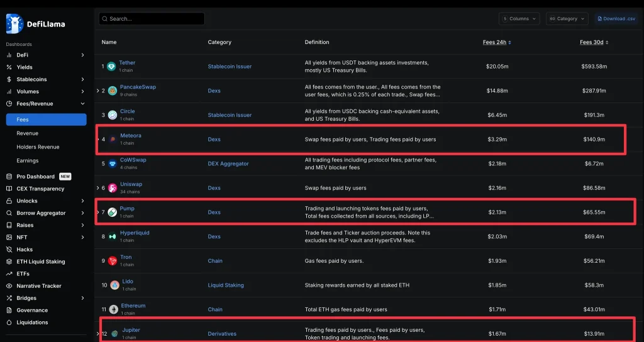Click the Tron protocol icon
Screen dimensions: 644x342
[113, 261]
